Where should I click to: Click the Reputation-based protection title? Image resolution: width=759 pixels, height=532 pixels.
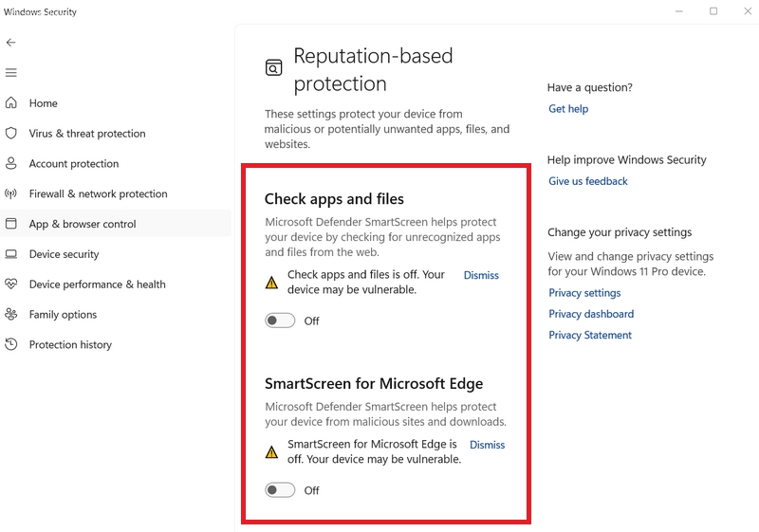coord(373,69)
